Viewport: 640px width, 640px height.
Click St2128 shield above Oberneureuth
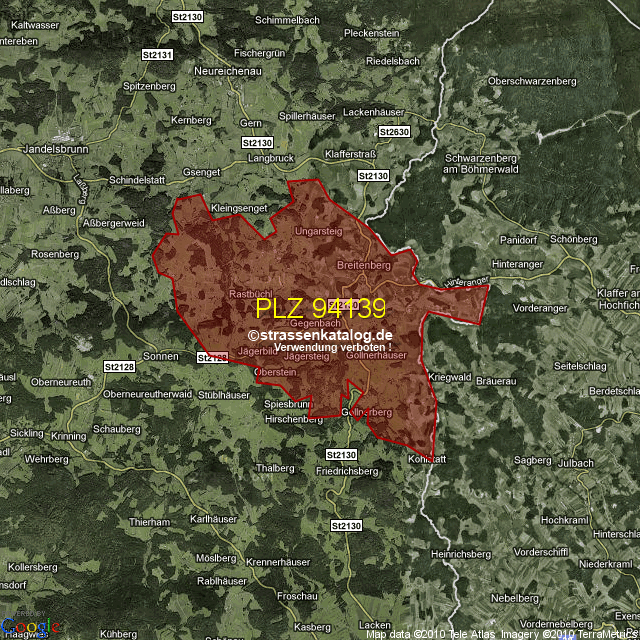pyautogui.click(x=119, y=368)
